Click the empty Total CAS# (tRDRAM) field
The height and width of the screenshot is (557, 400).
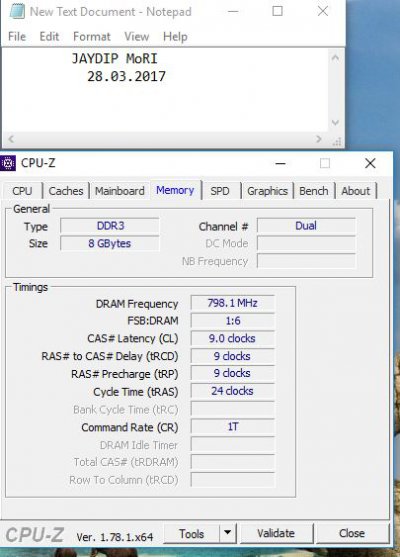pos(233,462)
